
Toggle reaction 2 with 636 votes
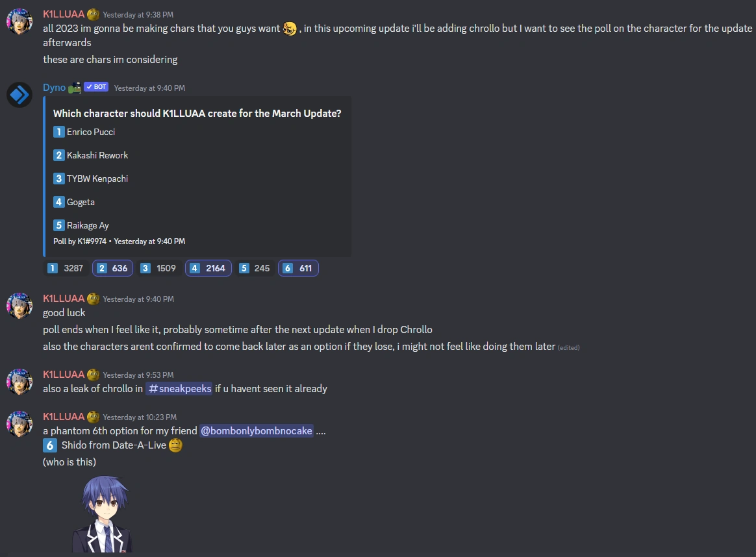113,268
